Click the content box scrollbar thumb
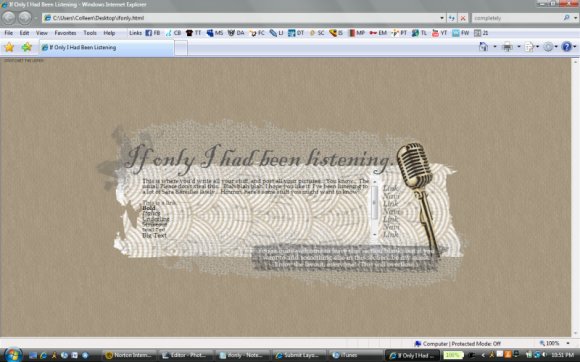 point(375,202)
